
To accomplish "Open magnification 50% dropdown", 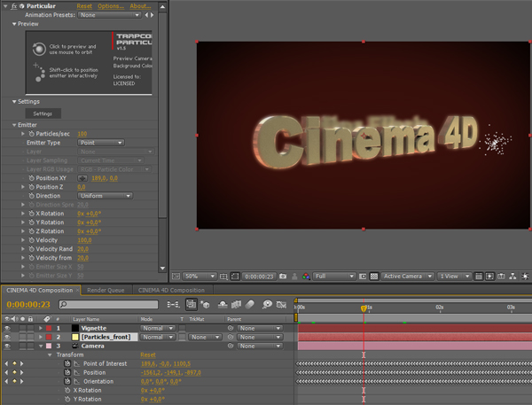I will pos(199,276).
